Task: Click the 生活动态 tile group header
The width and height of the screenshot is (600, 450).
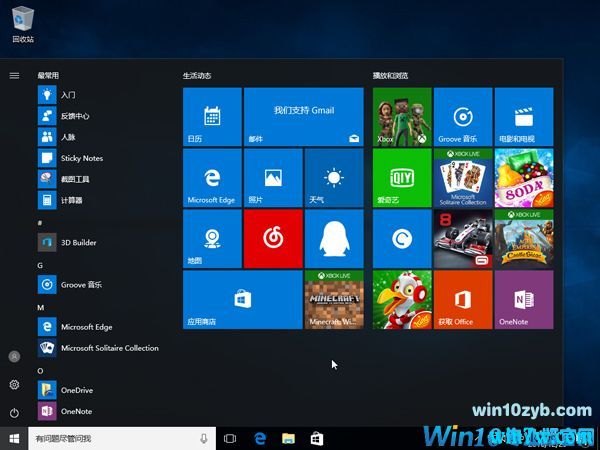Action: pyautogui.click(x=197, y=76)
